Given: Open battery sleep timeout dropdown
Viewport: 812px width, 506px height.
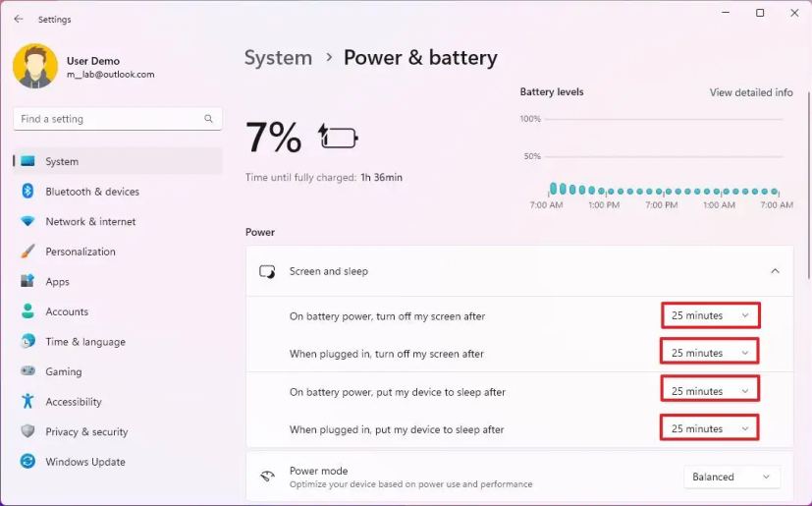Looking at the screenshot, I should point(710,391).
